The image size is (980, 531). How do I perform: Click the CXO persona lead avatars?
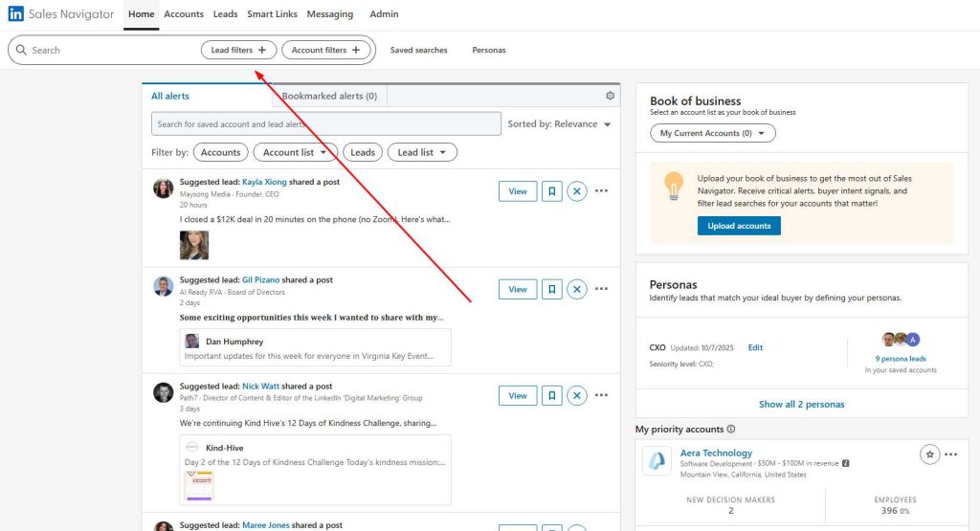click(x=901, y=340)
